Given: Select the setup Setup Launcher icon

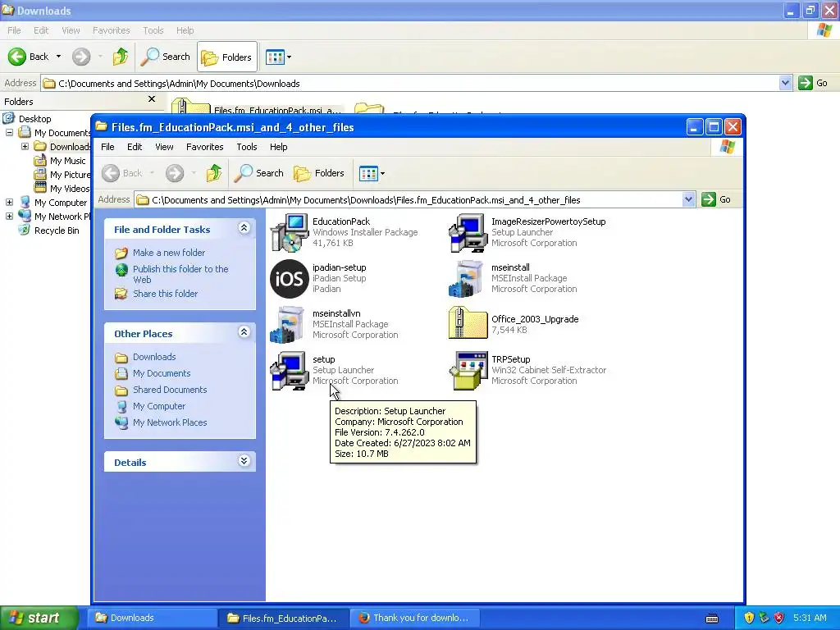Looking at the screenshot, I should click(290, 370).
